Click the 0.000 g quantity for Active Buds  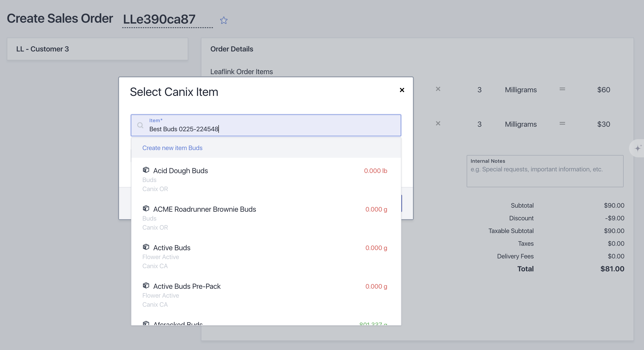376,248
